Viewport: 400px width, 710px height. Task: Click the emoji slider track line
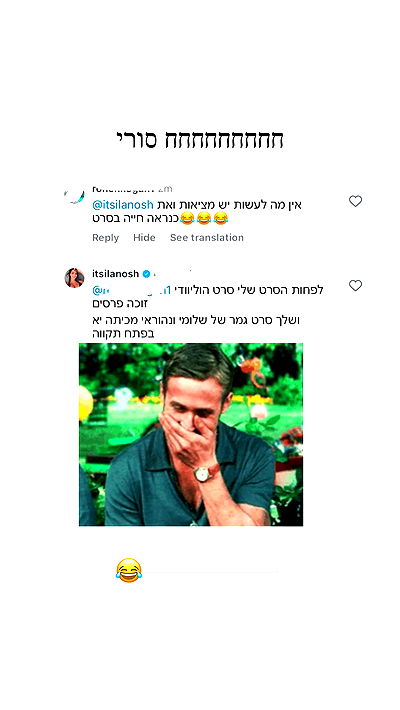tap(210, 571)
